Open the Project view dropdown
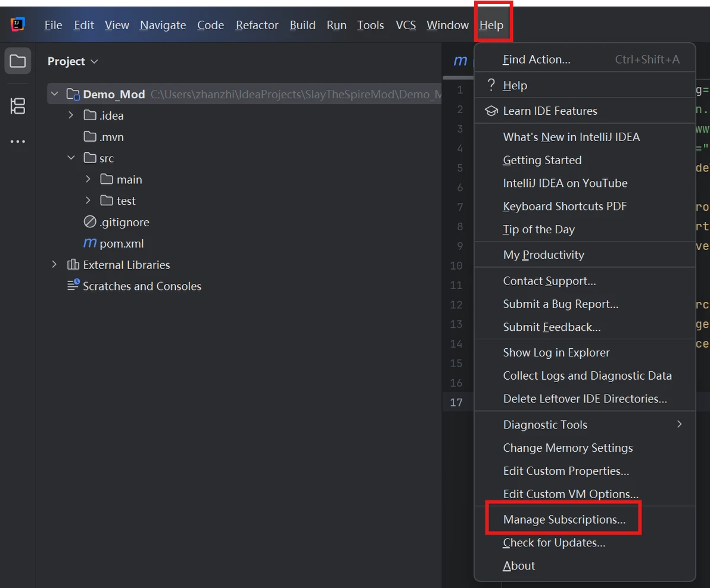This screenshot has height=588, width=710. pos(94,61)
